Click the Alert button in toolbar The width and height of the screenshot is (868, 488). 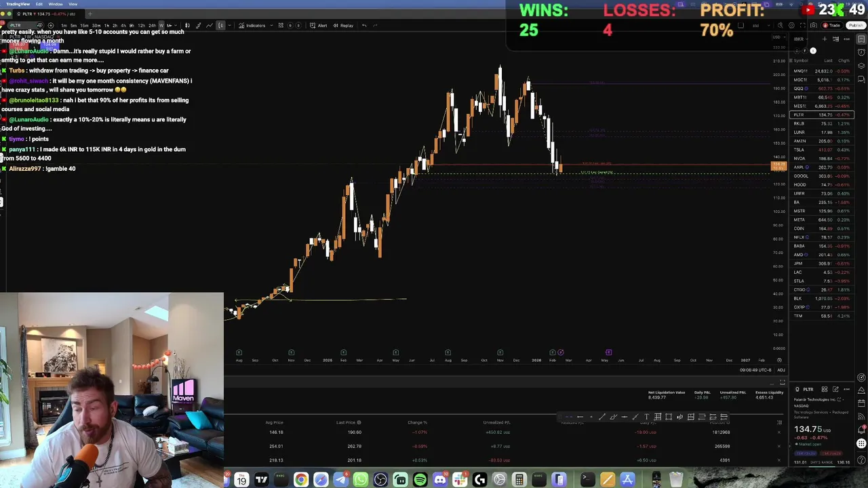point(318,26)
